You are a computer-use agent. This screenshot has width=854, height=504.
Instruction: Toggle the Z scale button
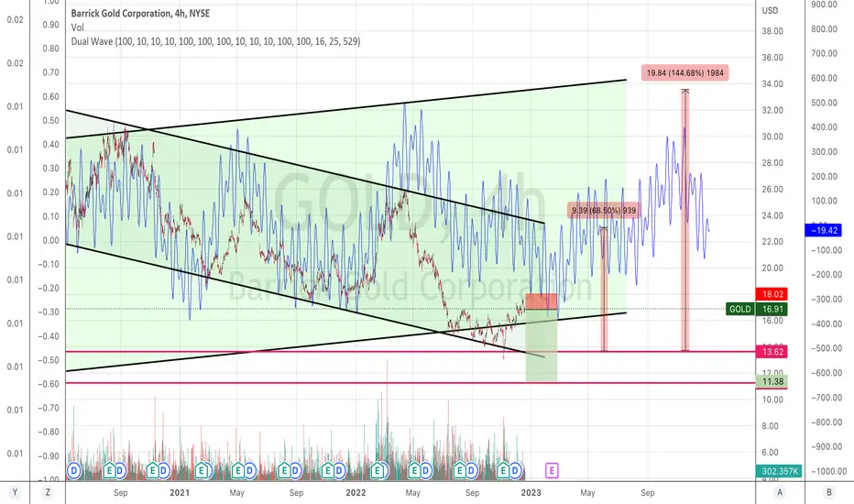point(48,493)
